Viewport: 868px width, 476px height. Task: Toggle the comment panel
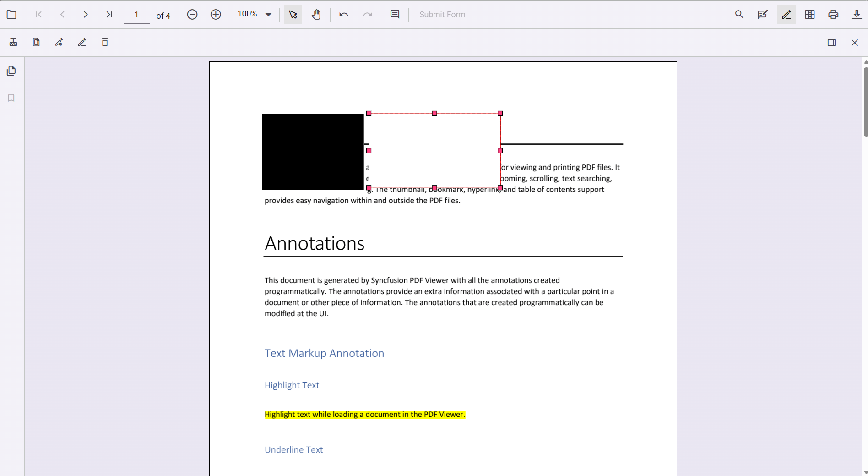pos(395,14)
